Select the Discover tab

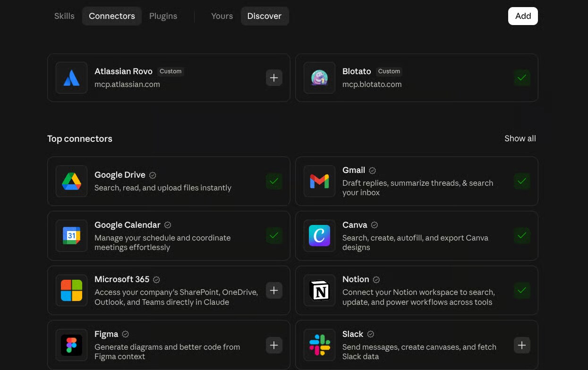pyautogui.click(x=264, y=16)
